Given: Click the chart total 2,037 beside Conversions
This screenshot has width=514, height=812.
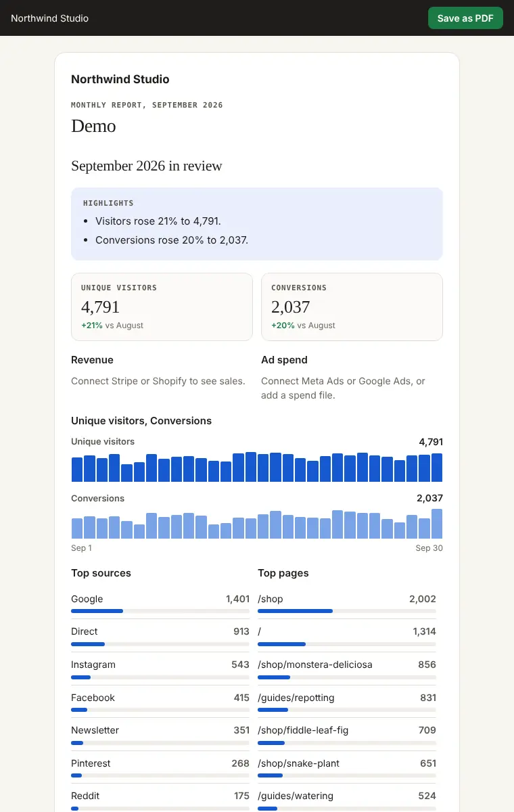Looking at the screenshot, I should pos(429,498).
